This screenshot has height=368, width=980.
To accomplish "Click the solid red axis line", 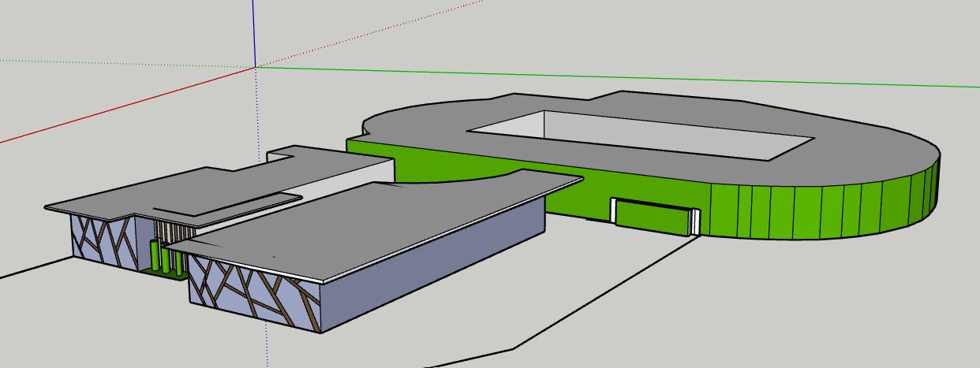I will (x=118, y=110).
